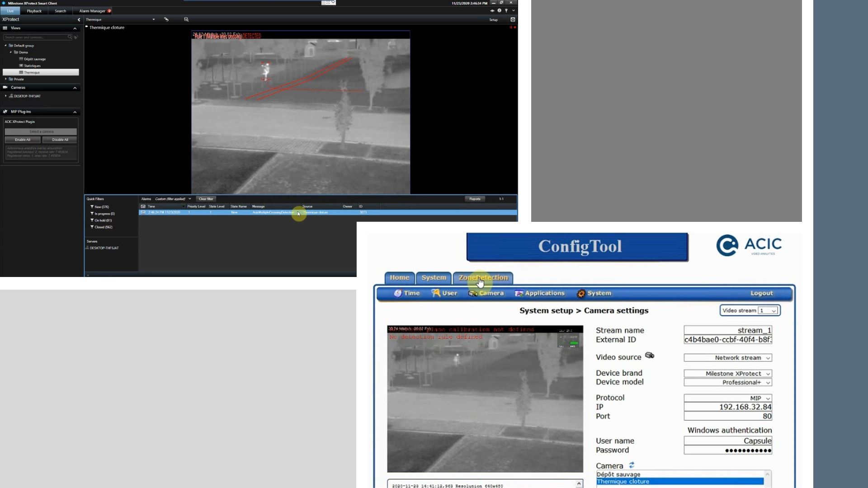This screenshot has height=488, width=868.
Task: Open Time settings in ConfigTool menu
Action: pos(407,293)
